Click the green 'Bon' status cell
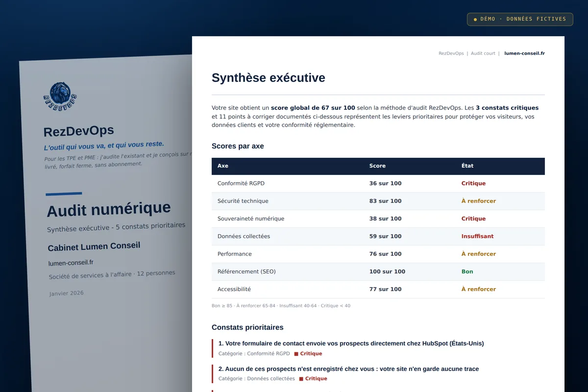Screen dimensions: 588x392 (x=467, y=271)
